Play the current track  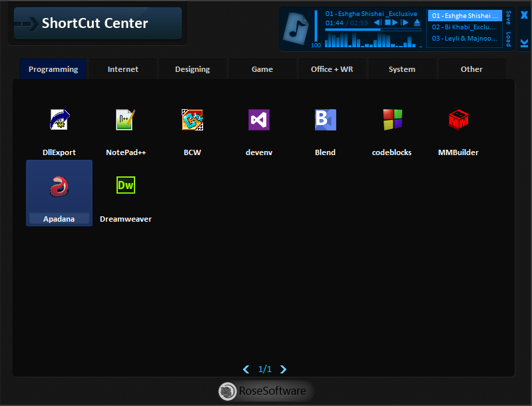(395, 23)
